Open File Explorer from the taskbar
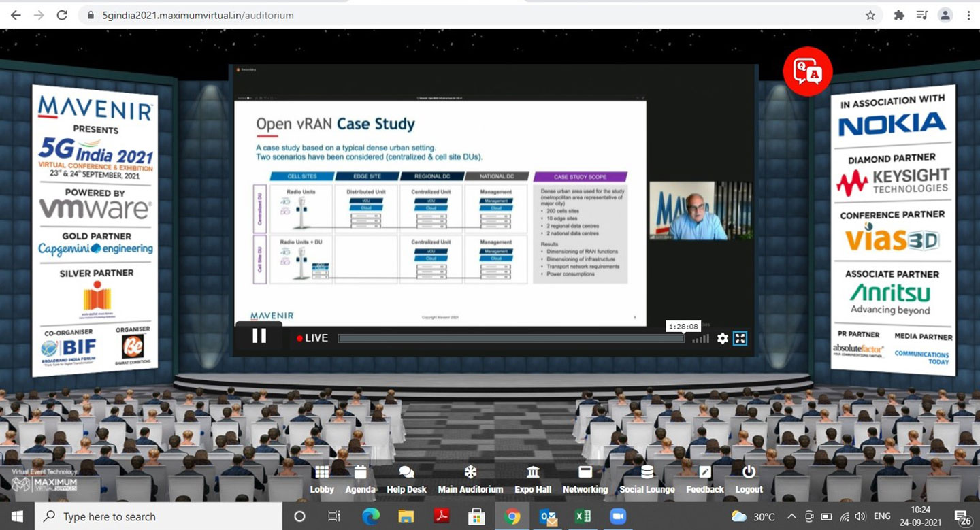Viewport: 980px width, 530px height. [406, 516]
